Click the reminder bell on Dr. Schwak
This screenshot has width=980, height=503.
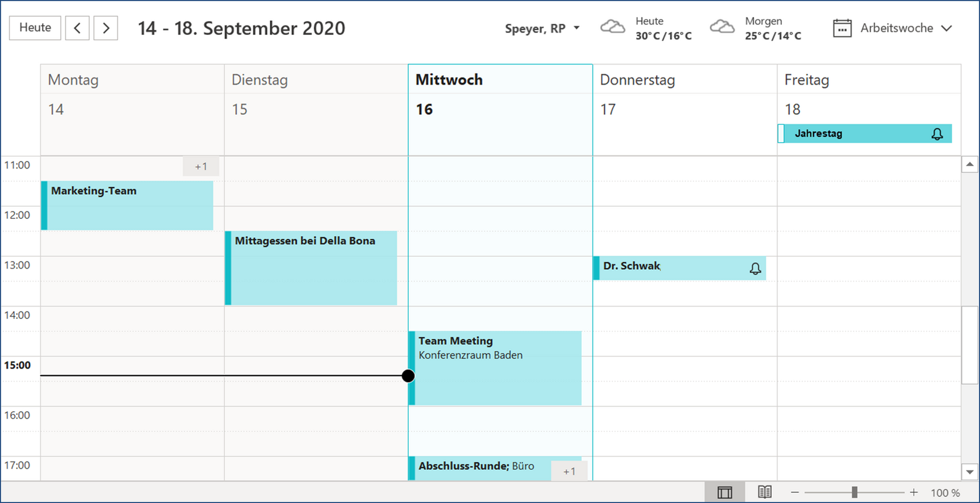(x=755, y=269)
